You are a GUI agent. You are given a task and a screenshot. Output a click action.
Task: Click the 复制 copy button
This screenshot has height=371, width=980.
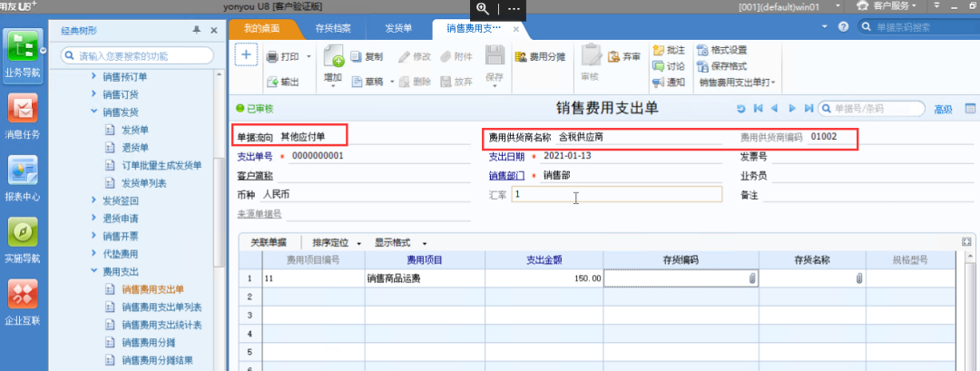(367, 57)
